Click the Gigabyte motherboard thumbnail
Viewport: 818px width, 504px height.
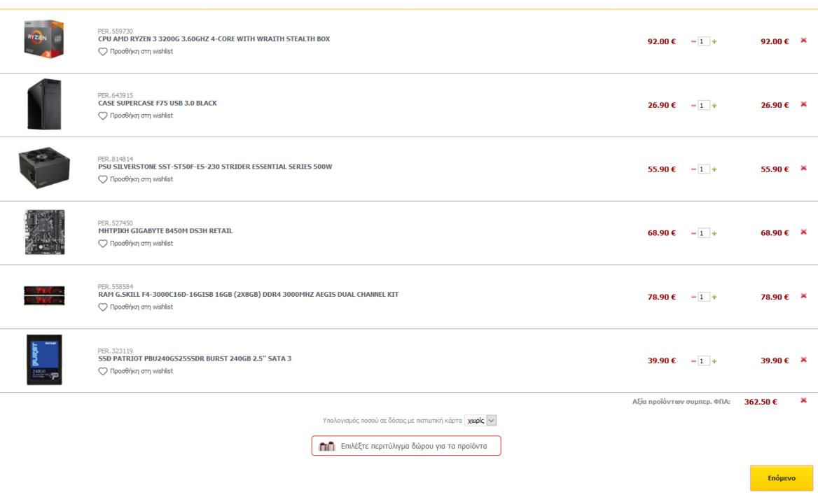pos(45,232)
